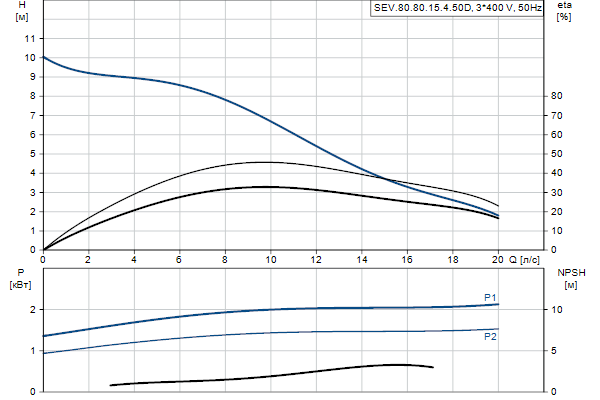Click the 10 tick on the Q axis
The image size is (600, 400).
click(270, 260)
